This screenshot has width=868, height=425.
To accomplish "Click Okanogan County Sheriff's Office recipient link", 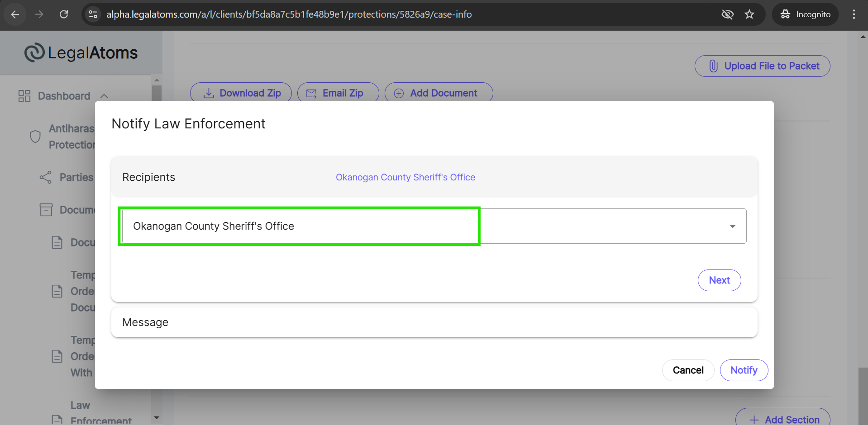I will pos(405,177).
